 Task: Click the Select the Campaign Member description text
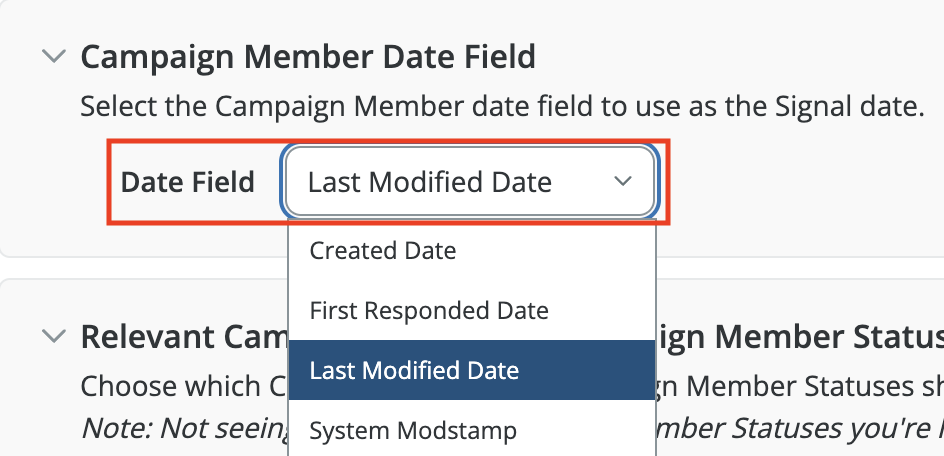click(x=300, y=107)
